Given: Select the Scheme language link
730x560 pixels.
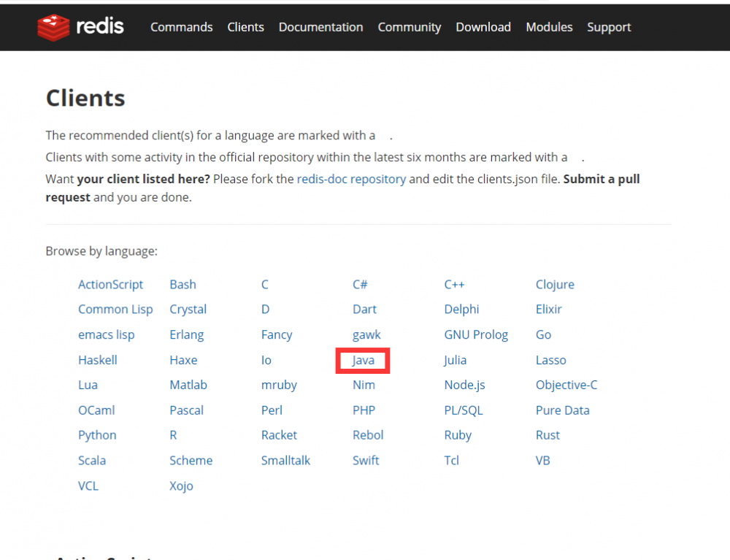Looking at the screenshot, I should tap(191, 461).
